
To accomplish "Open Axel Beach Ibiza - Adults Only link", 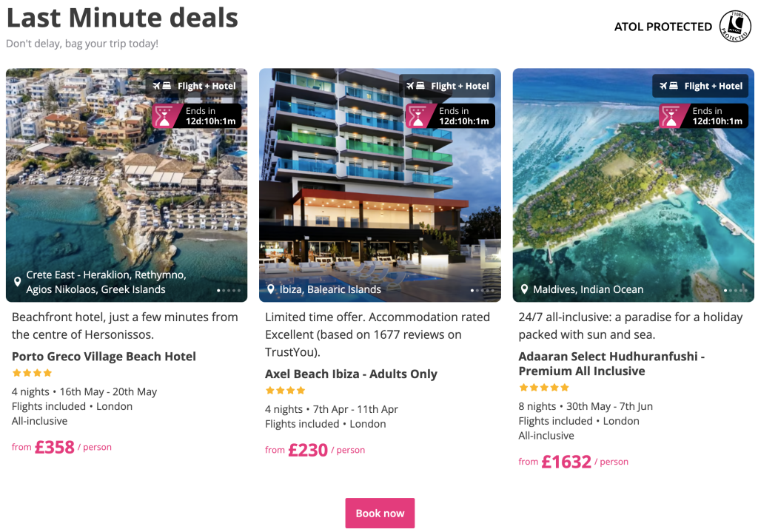I will pos(351,374).
